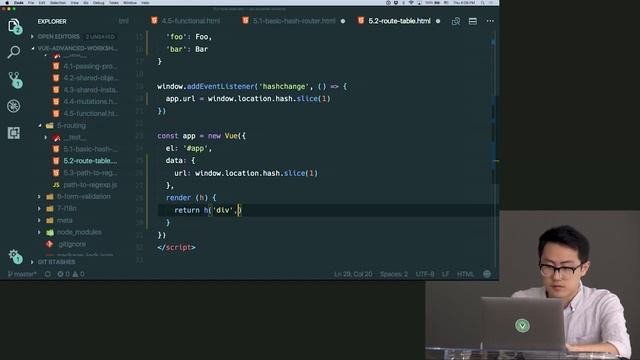The width and height of the screenshot is (640, 360).
Task: Click the synchronize changes icon in status bar
Action: tap(48, 274)
